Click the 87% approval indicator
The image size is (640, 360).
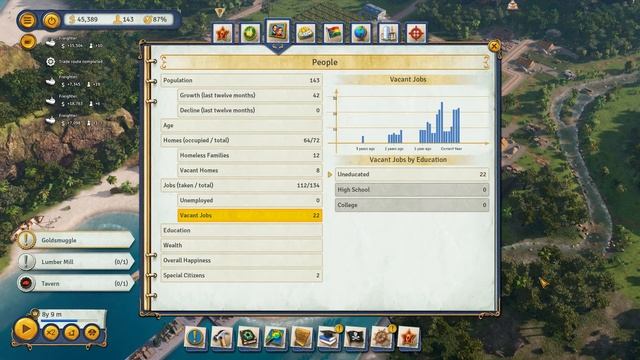pos(155,20)
